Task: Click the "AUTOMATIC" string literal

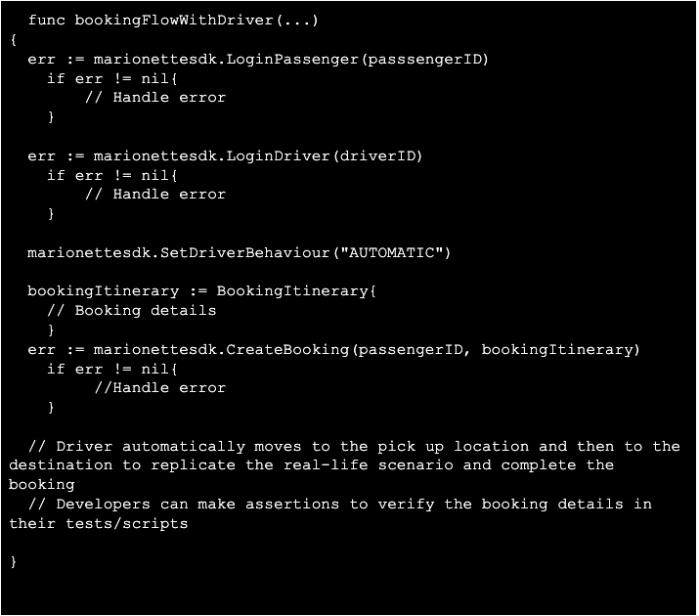Action: coord(391,252)
